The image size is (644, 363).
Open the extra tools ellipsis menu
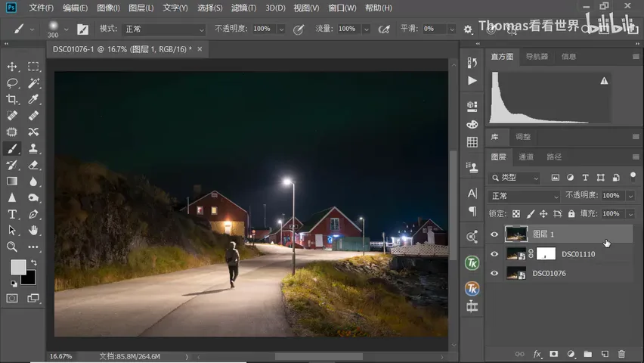pyautogui.click(x=33, y=247)
